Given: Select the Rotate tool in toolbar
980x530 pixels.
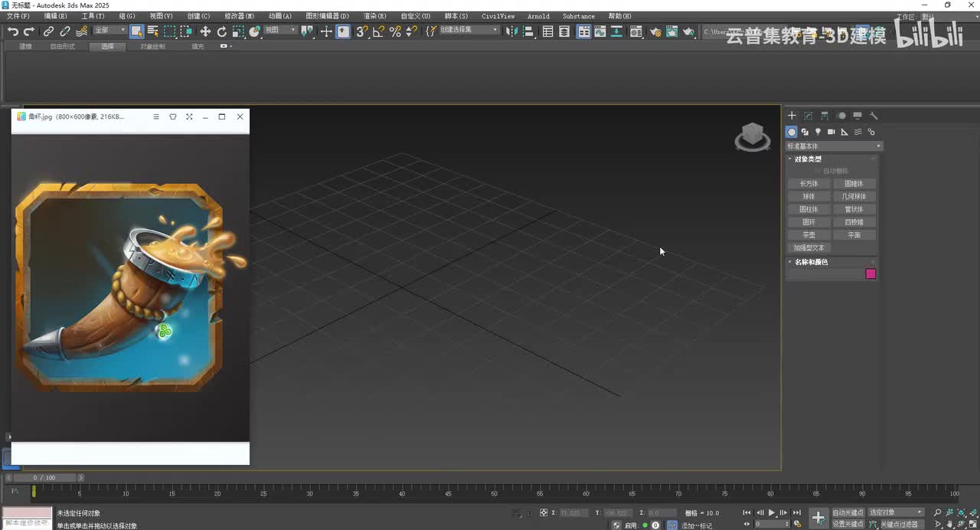Looking at the screenshot, I should point(222,31).
